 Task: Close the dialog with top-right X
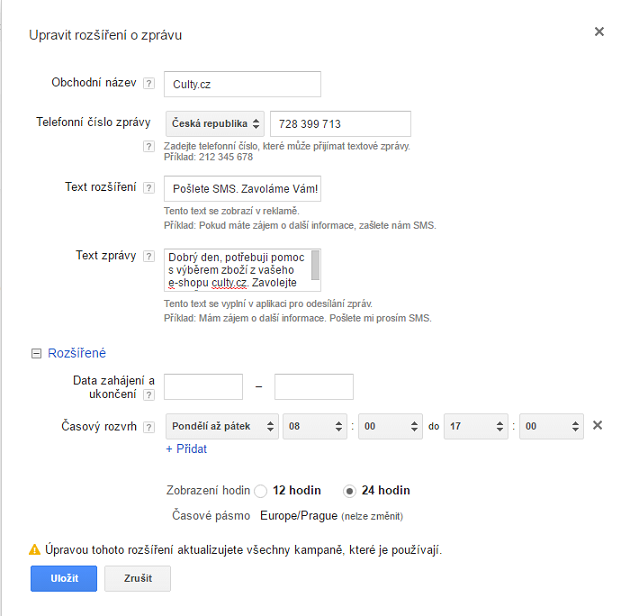coord(599,32)
